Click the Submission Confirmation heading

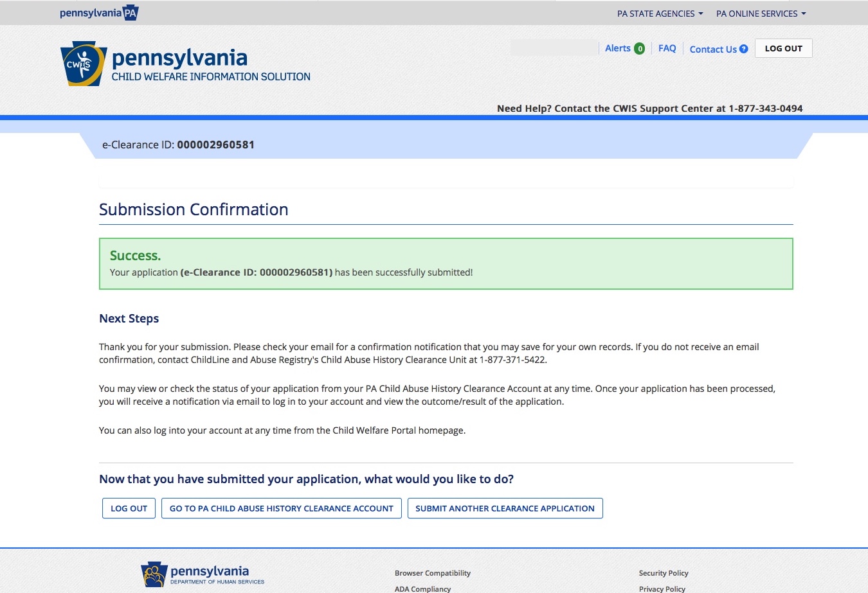pos(194,209)
